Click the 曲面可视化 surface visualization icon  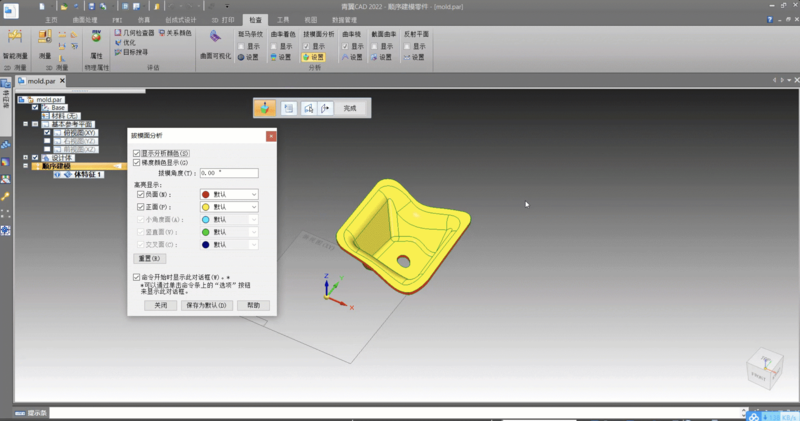click(215, 39)
